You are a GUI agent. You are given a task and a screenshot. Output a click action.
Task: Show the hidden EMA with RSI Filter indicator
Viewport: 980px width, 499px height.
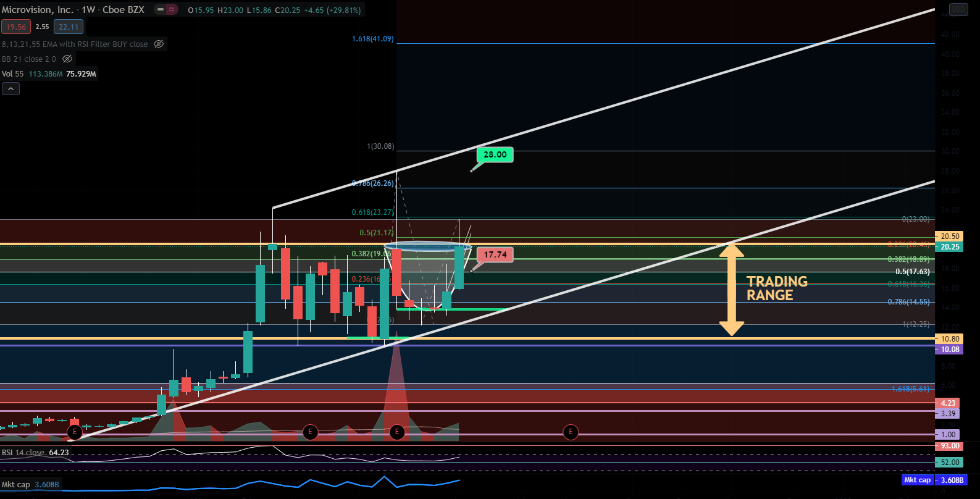click(159, 44)
